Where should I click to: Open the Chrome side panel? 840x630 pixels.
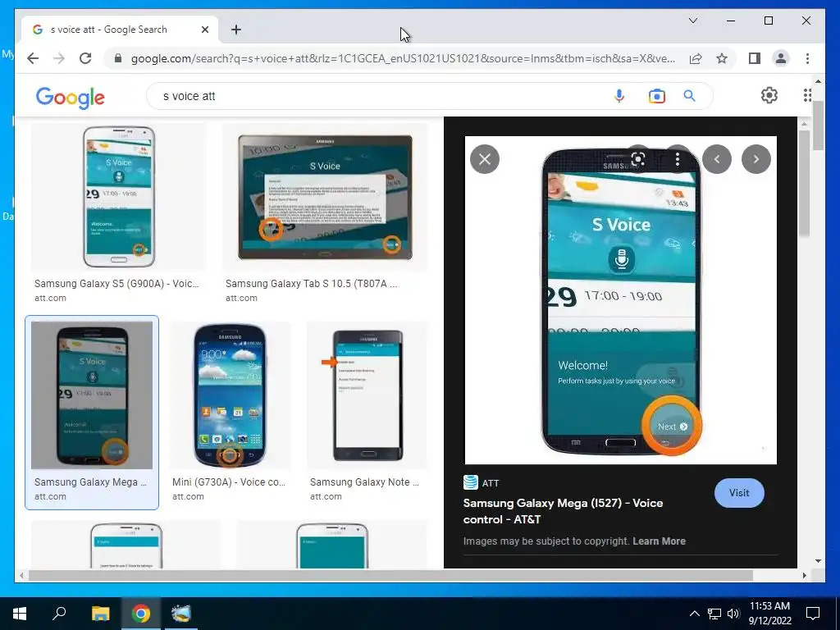click(x=755, y=58)
